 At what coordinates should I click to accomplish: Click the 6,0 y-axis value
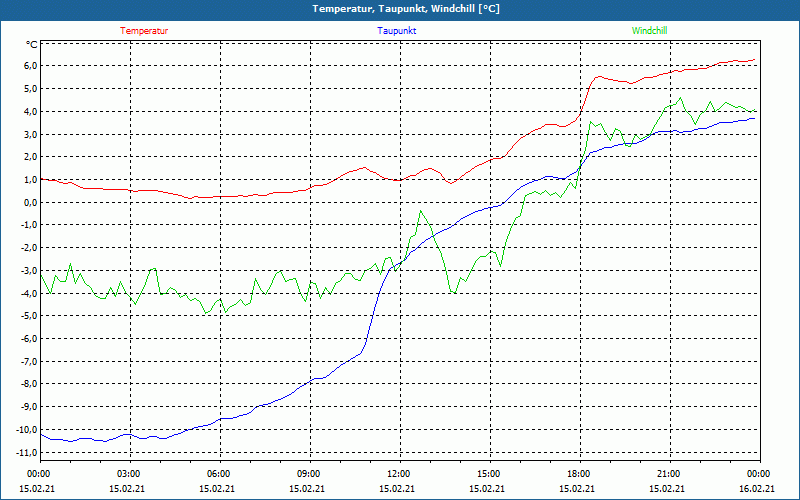pyautogui.click(x=30, y=66)
